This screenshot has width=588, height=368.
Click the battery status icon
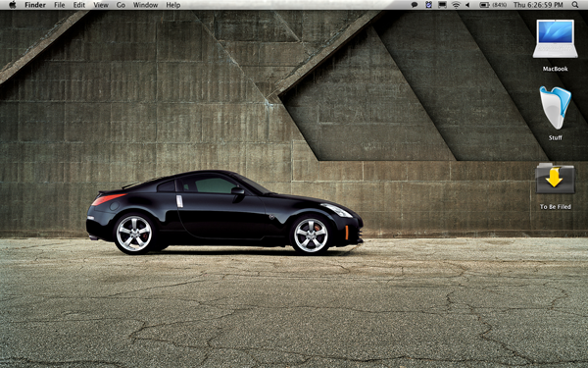tap(484, 5)
